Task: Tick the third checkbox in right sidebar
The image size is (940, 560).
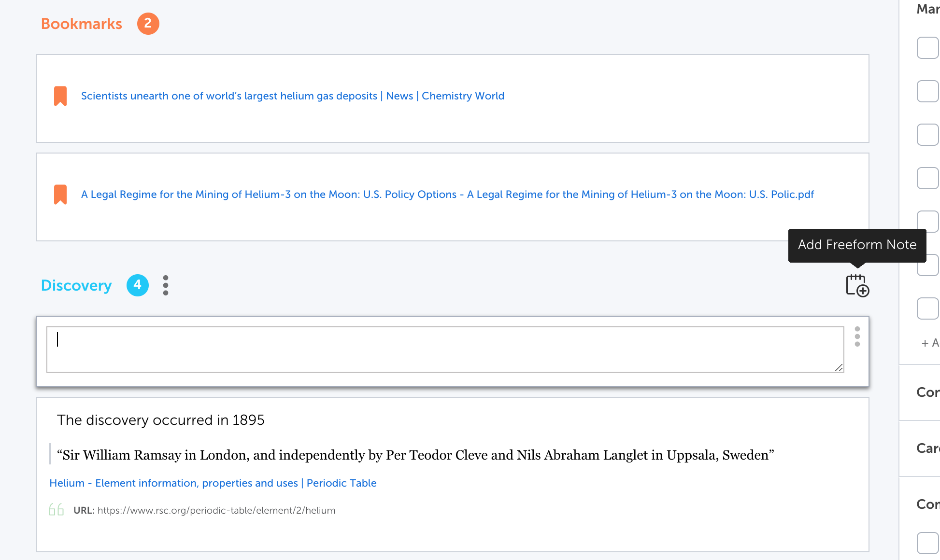Action: (x=927, y=135)
